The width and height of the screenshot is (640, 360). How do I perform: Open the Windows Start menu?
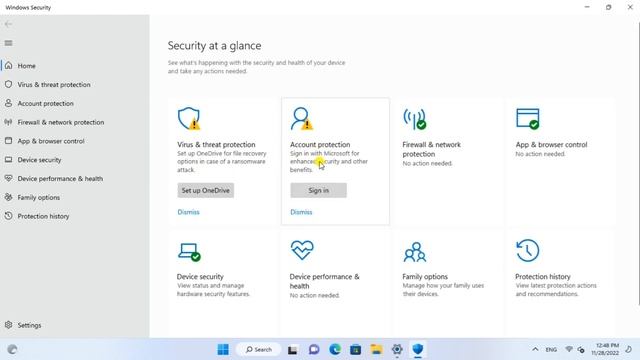point(223,349)
